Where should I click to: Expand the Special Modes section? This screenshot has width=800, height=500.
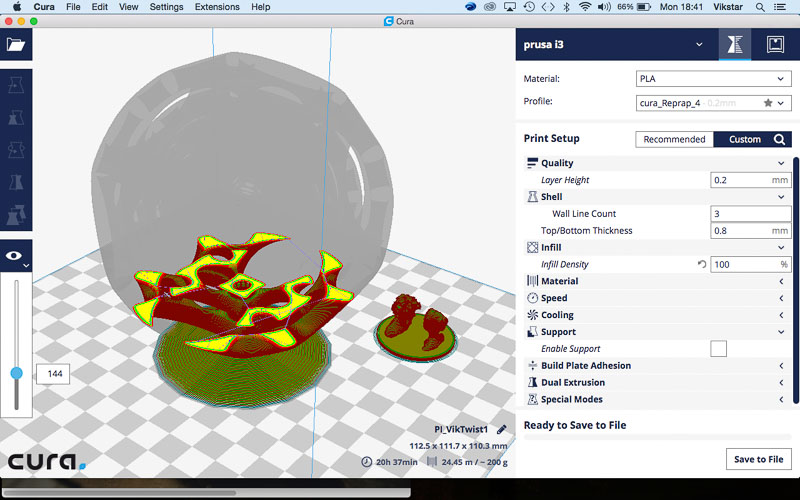[x=781, y=399]
